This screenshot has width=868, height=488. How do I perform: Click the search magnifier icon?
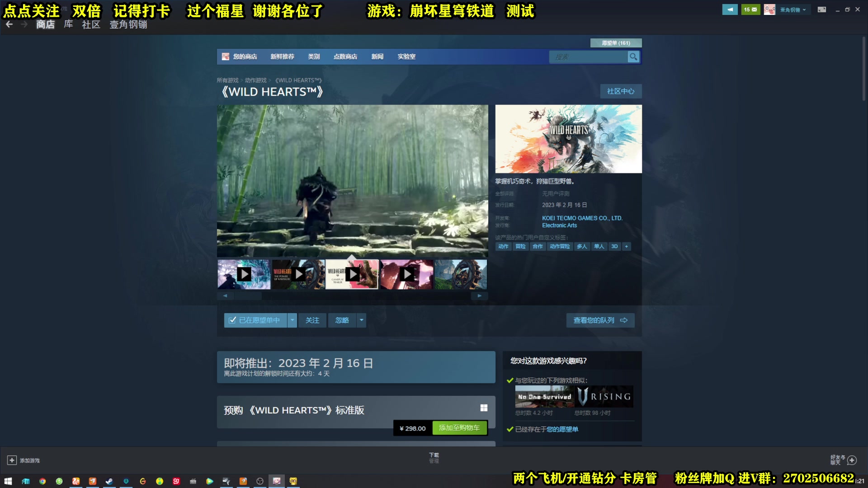coord(633,57)
